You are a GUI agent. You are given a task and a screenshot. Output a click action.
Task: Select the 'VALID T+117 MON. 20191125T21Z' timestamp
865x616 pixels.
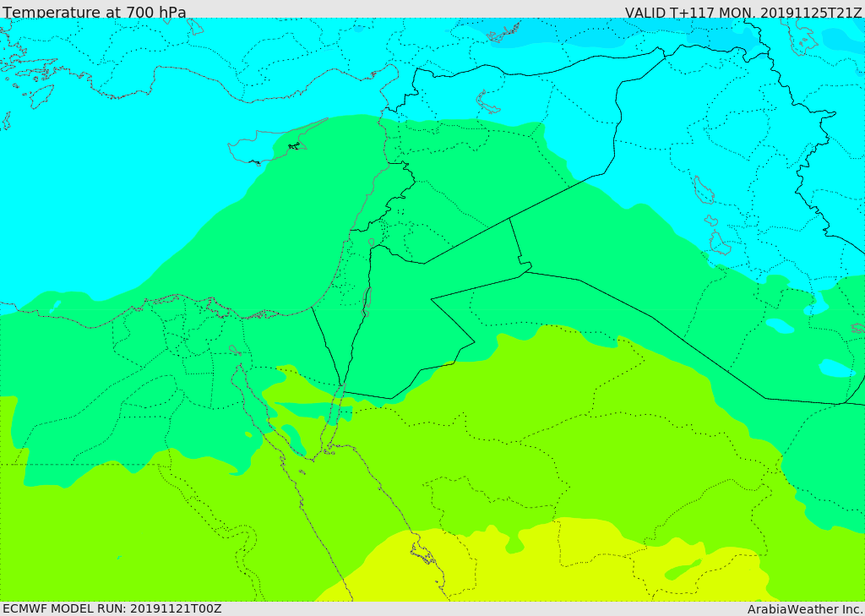[x=743, y=12]
